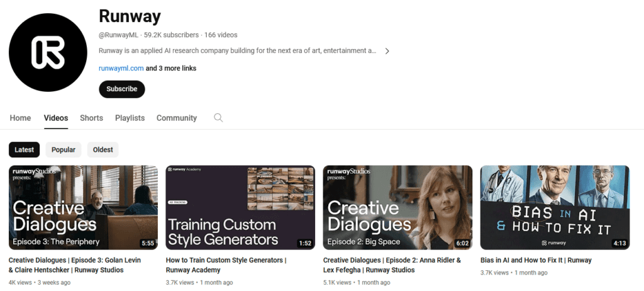Play the Training Custom Style Generators thumbnail

point(240,207)
